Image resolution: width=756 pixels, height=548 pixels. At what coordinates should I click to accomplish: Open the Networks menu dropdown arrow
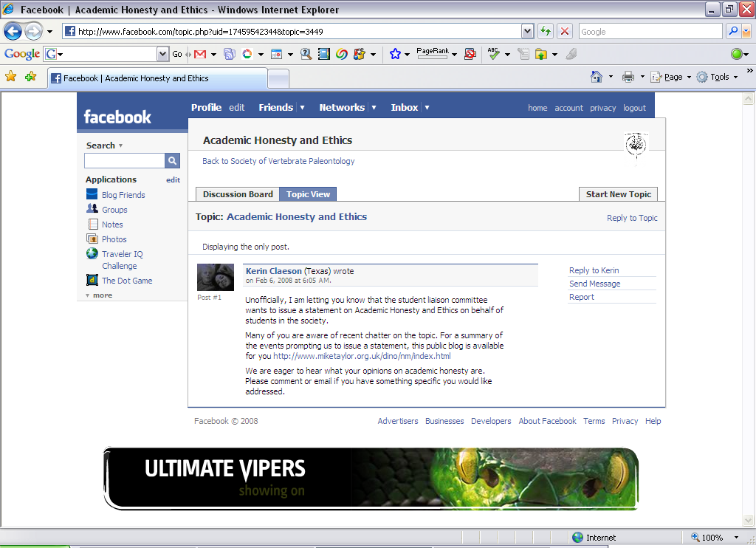(374, 108)
